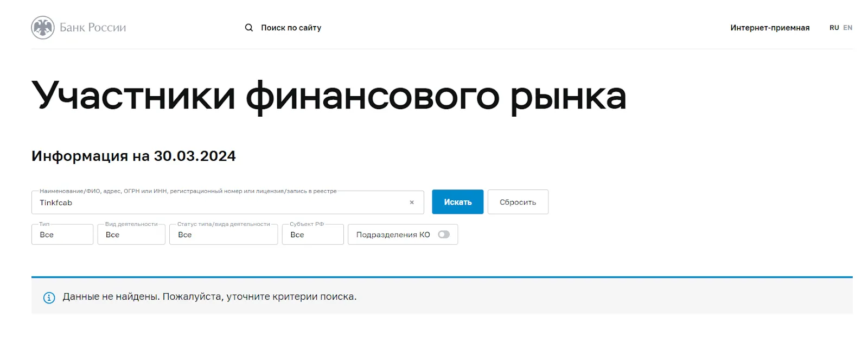868x354 pixels.
Task: Click the Bank of Russia emblem logo
Action: coord(43,28)
